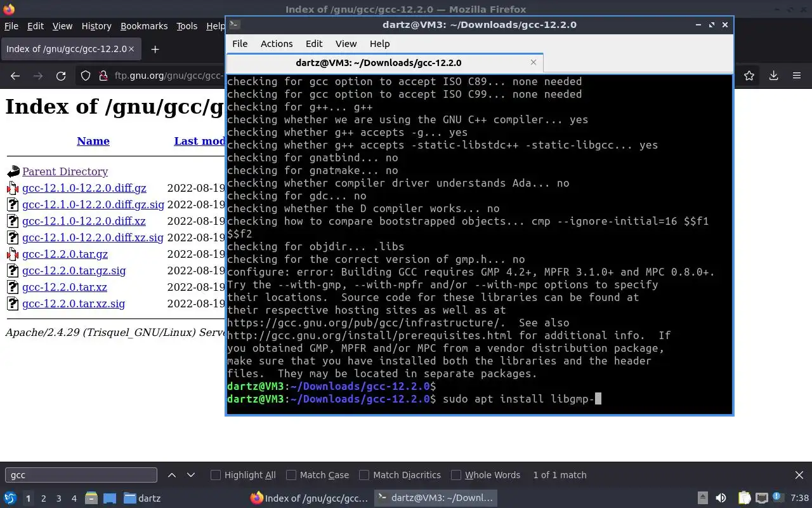This screenshot has height=508, width=812.
Task: Click Firefox forward arrow button
Action: coord(38,76)
